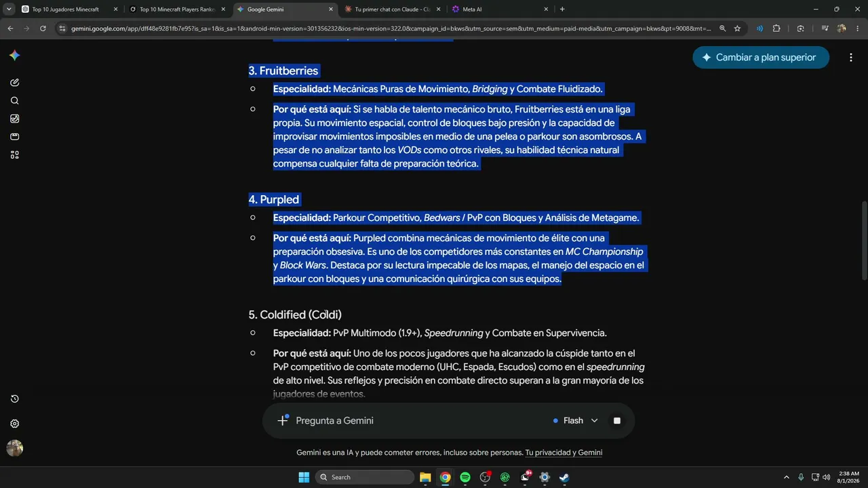
Task: Close the Tu primer chat con Claude tab
Action: [438, 9]
